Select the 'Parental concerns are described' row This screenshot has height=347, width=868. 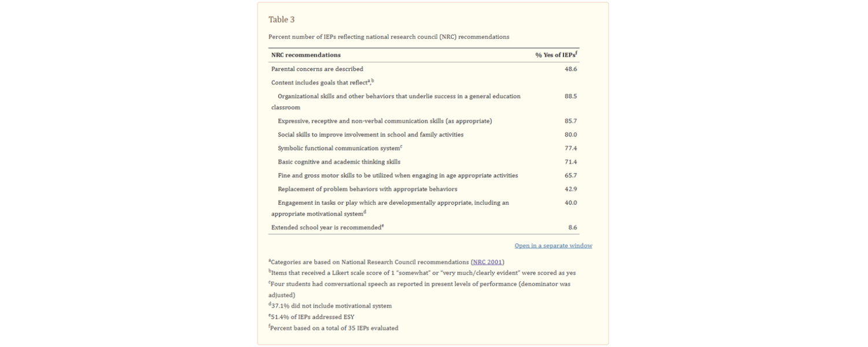[x=317, y=69]
